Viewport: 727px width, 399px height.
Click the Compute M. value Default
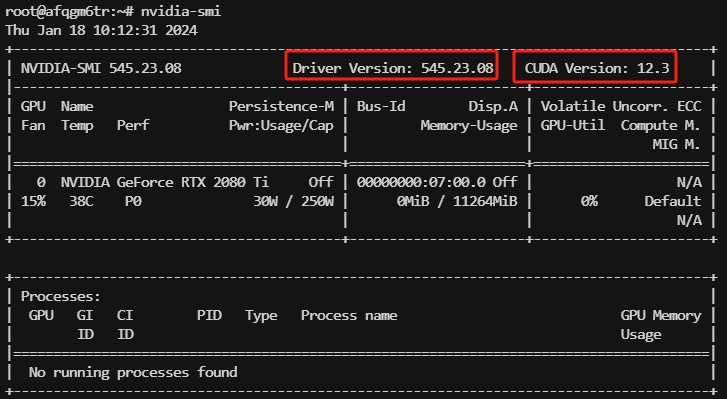672,201
